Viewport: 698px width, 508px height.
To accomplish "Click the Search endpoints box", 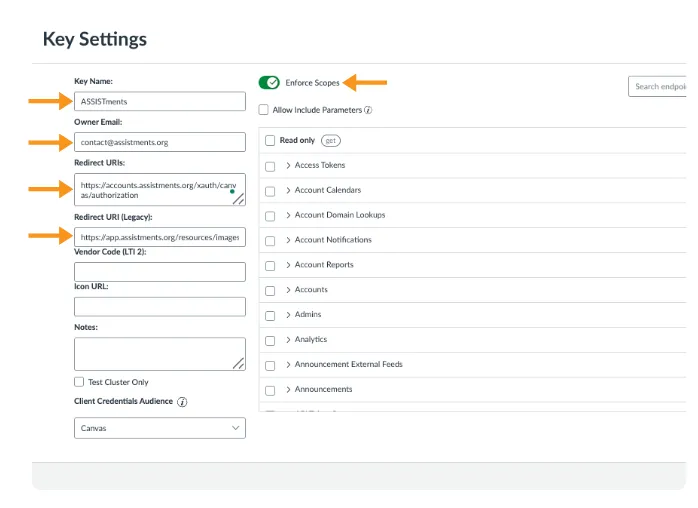I will pyautogui.click(x=660, y=87).
